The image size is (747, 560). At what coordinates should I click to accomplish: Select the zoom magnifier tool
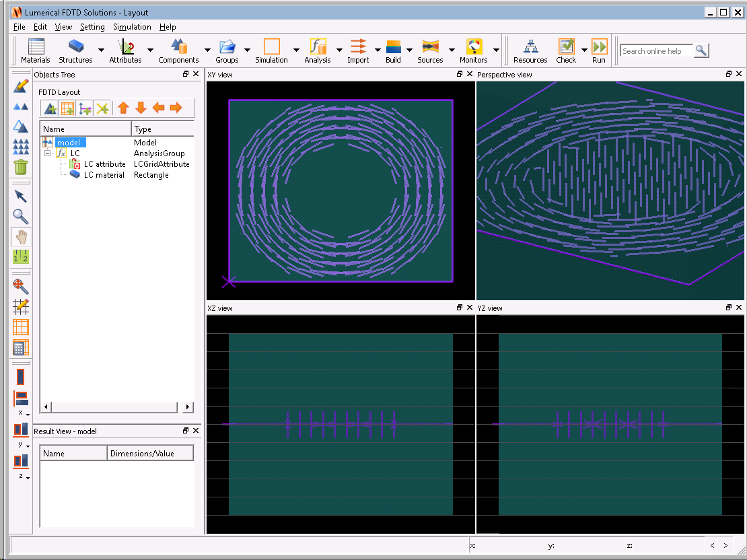point(20,216)
